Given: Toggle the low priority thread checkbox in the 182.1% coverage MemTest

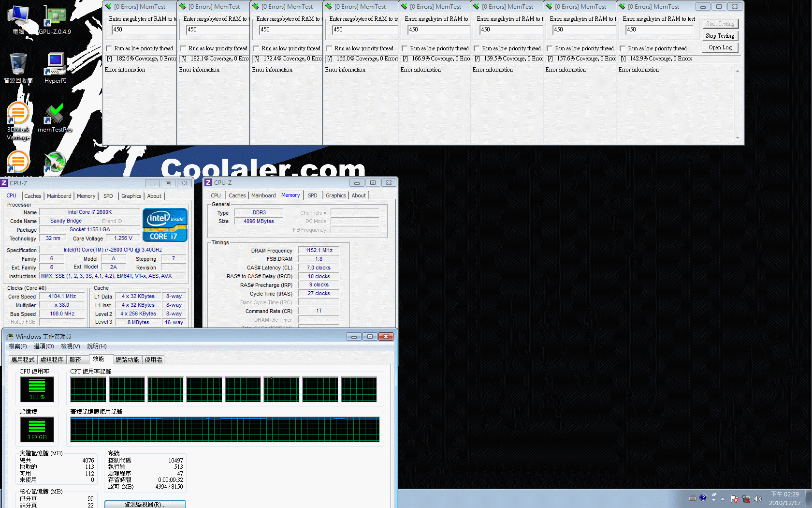Looking at the screenshot, I should click(183, 48).
